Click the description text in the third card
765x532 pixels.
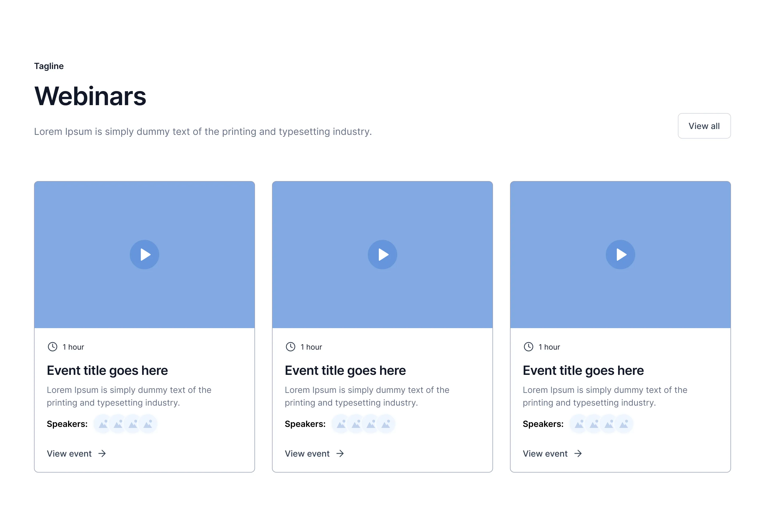point(605,396)
